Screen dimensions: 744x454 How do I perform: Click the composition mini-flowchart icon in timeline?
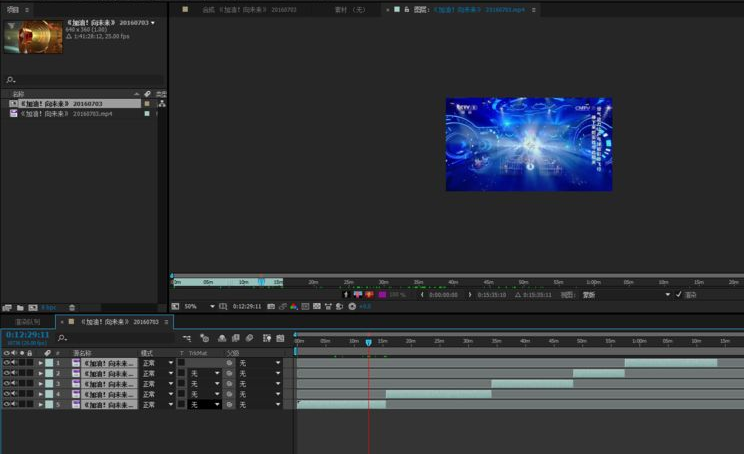pyautogui.click(x=187, y=338)
